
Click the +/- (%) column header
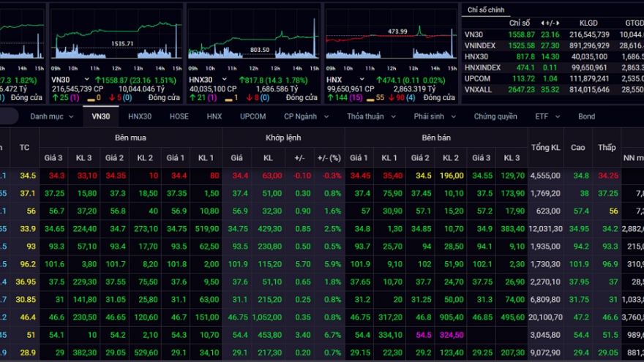(329, 158)
